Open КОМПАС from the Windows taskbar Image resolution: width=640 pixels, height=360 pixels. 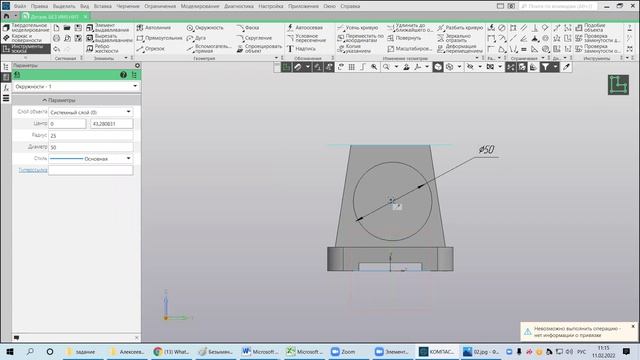click(437, 351)
